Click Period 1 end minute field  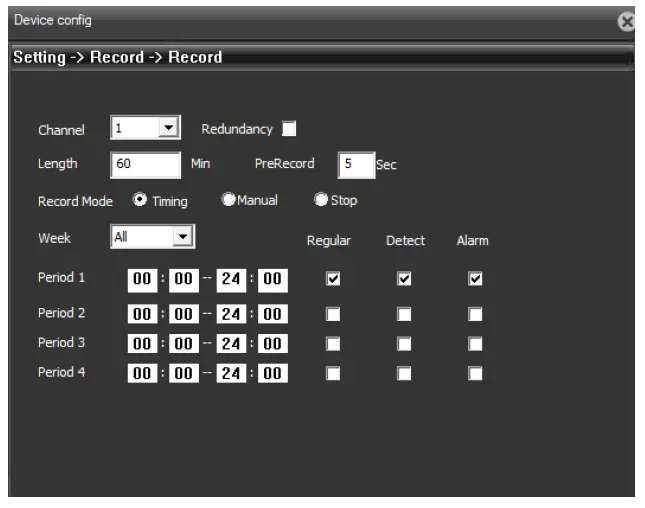tap(273, 280)
